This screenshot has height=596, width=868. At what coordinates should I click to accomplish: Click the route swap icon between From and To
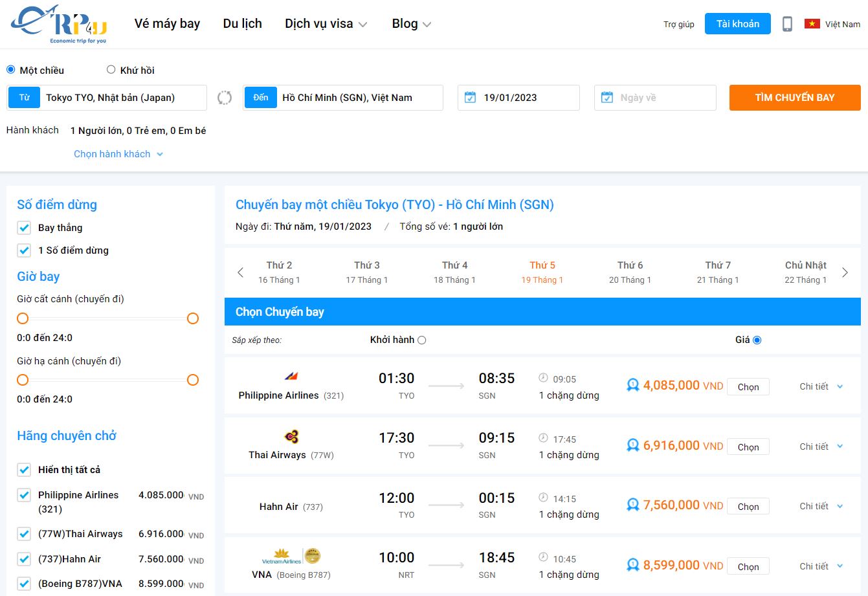224,97
